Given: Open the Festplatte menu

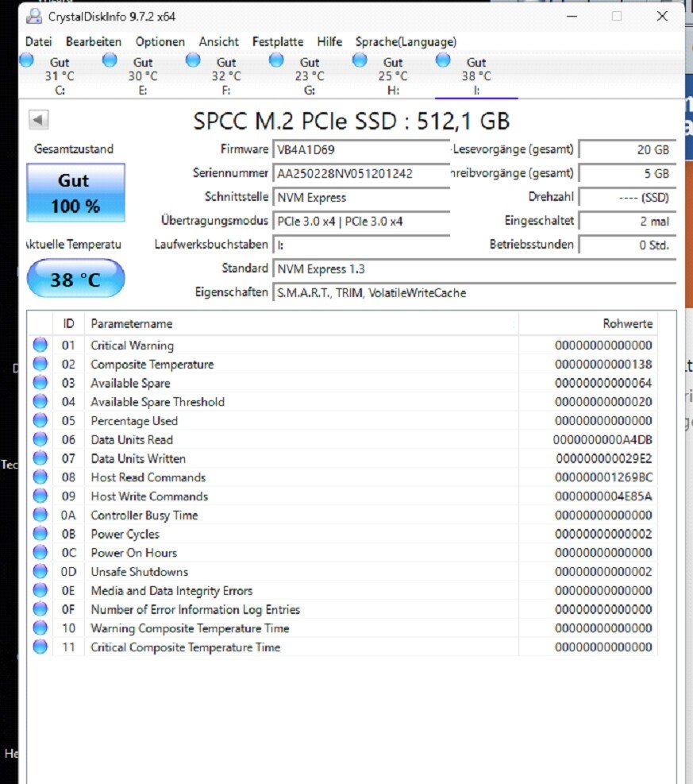Looking at the screenshot, I should coord(278,41).
